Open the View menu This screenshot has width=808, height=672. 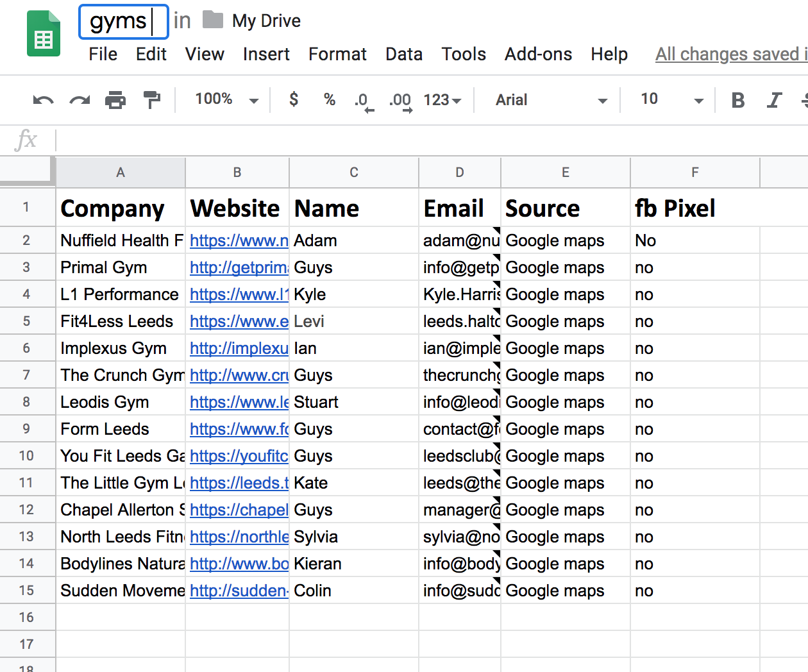pos(205,55)
